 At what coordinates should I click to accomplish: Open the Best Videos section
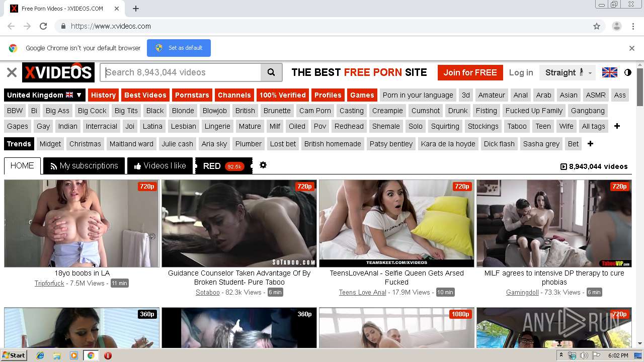click(145, 95)
